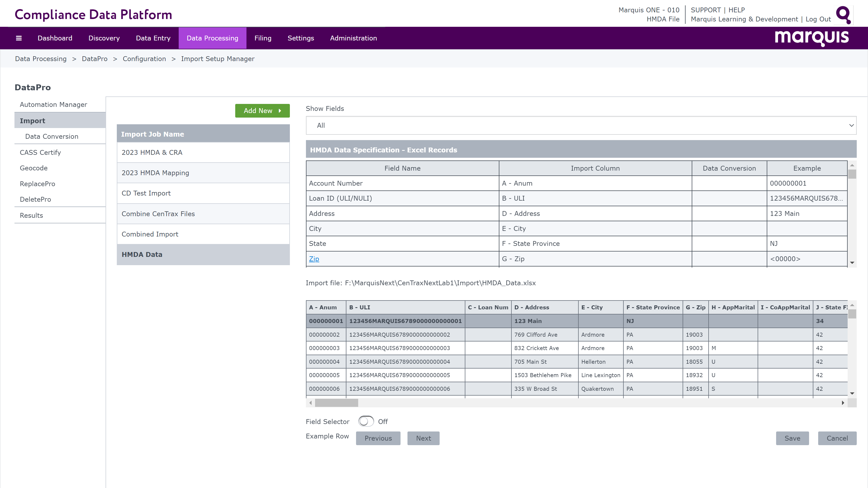Open ReplacePro in sidebar

pos(60,183)
